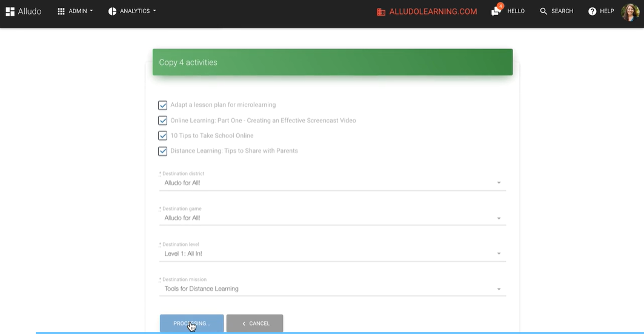Click the ADMIN menu caret arrow

(x=91, y=11)
